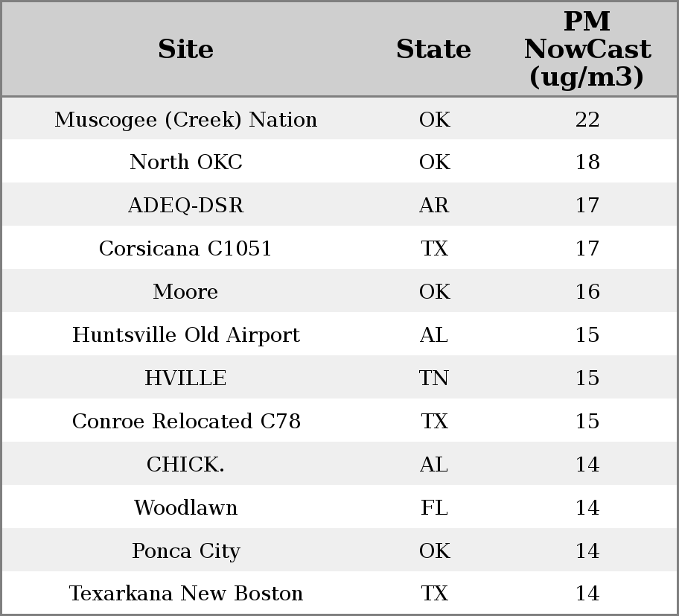
Task: Click the HVILLE site name
Action: click(x=185, y=378)
